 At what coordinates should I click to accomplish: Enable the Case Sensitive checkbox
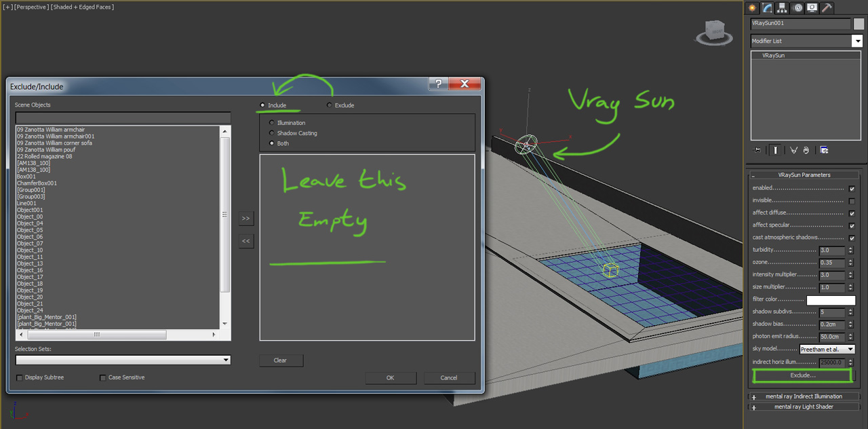103,377
